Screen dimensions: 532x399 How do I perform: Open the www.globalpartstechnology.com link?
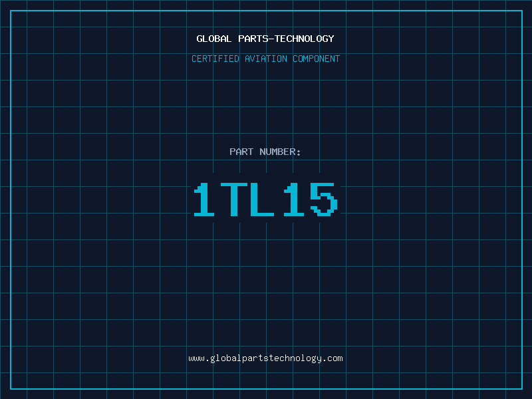click(x=265, y=358)
